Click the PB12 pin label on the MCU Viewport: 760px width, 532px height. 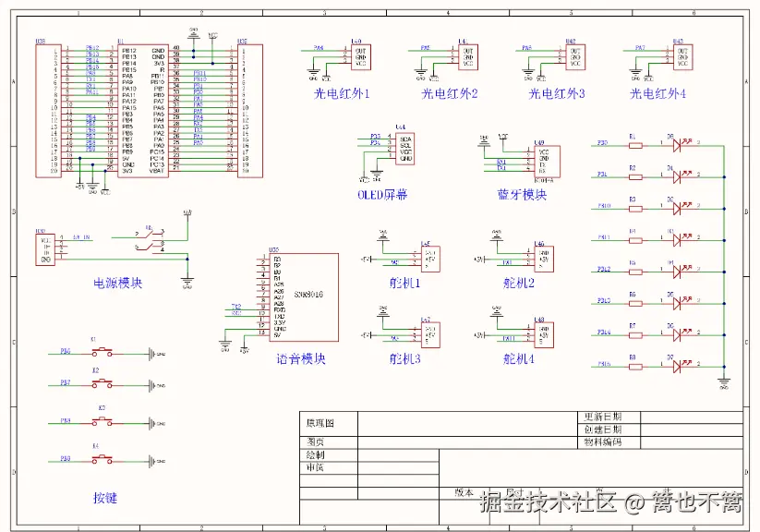tap(129, 51)
